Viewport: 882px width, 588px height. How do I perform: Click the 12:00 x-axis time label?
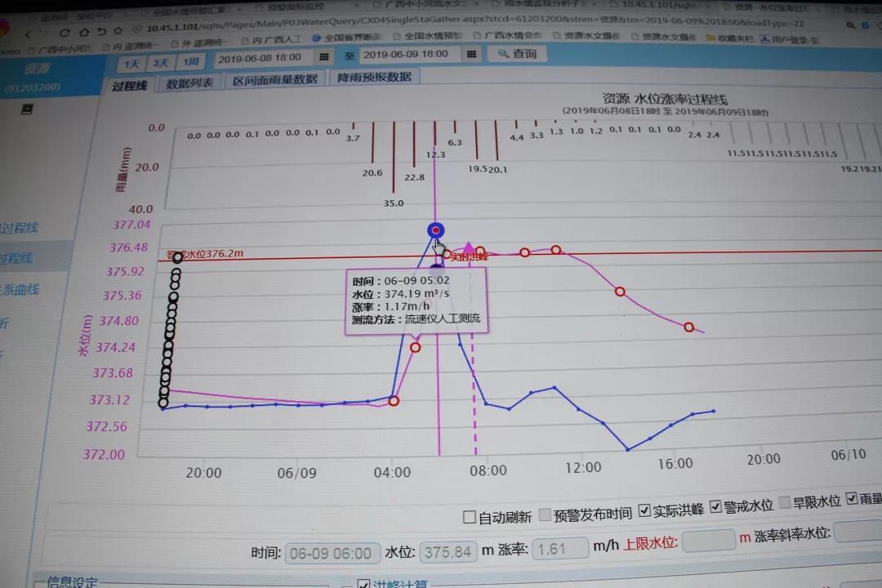(x=583, y=468)
